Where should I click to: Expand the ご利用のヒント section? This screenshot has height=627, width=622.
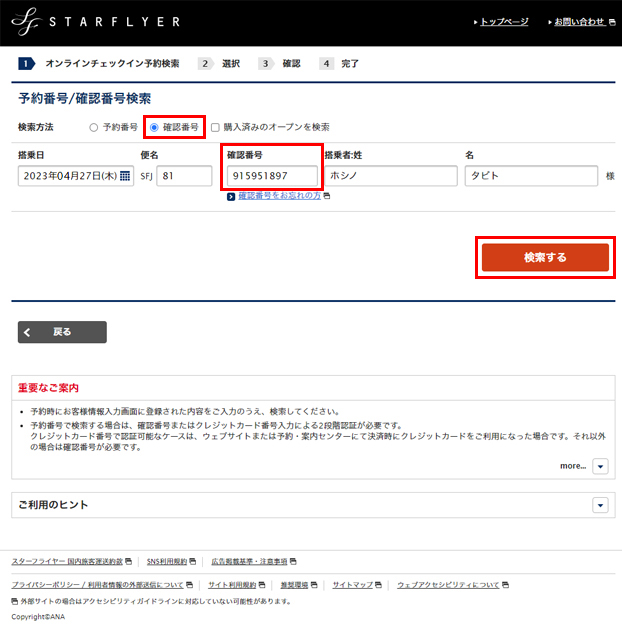click(600, 506)
